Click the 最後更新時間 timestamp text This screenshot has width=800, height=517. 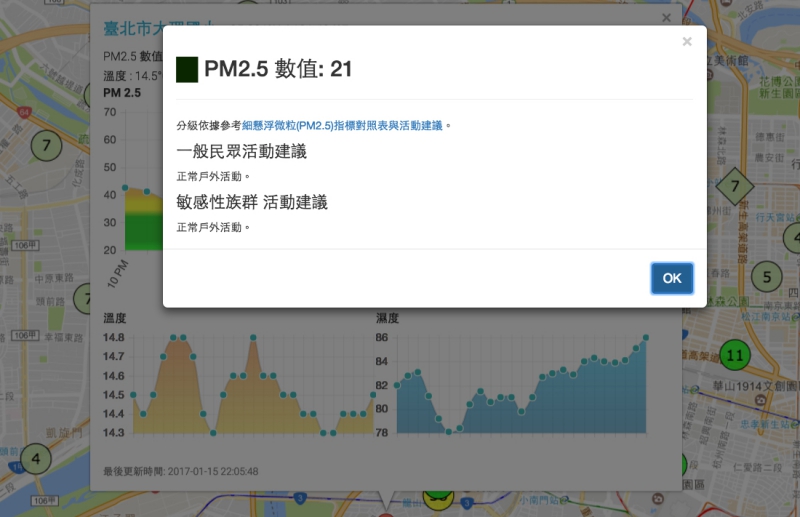point(181,470)
